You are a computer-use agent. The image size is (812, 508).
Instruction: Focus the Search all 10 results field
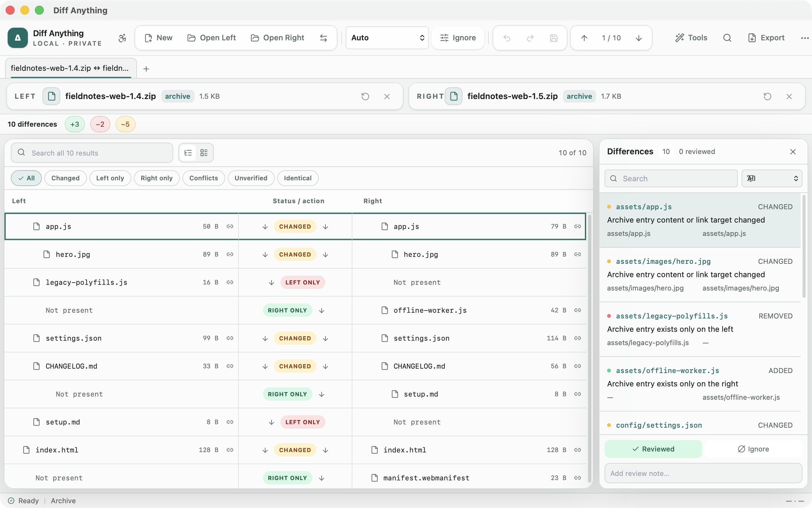click(x=92, y=153)
